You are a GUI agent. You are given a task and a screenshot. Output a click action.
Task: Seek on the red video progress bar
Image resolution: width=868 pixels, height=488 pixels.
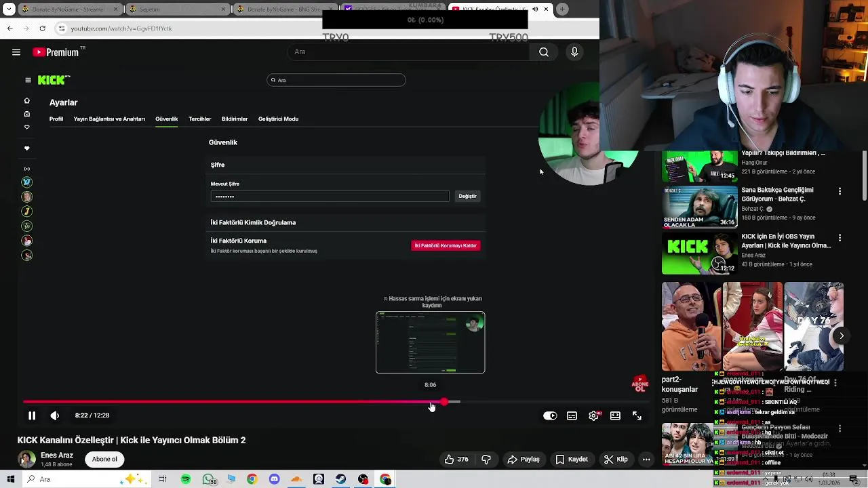pyautogui.click(x=336, y=402)
